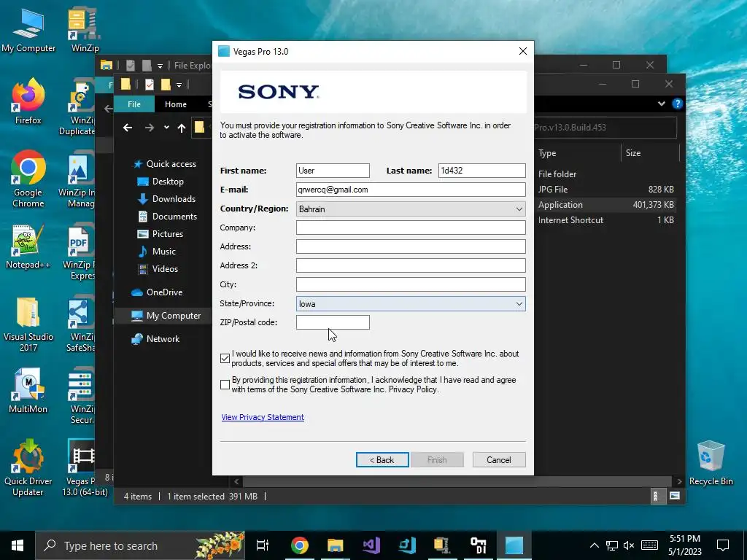This screenshot has height=560, width=747.
Task: Open quick access toolbar customize dropdown
Action: pyautogui.click(x=179, y=85)
